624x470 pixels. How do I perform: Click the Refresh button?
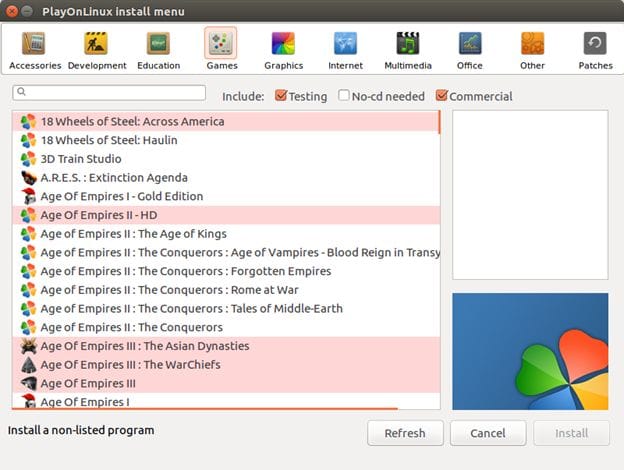(x=405, y=433)
